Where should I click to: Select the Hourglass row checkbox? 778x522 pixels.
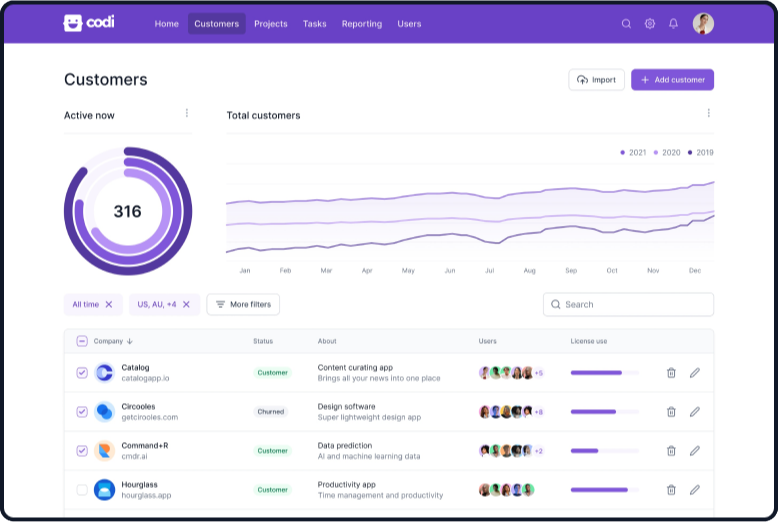click(82, 490)
